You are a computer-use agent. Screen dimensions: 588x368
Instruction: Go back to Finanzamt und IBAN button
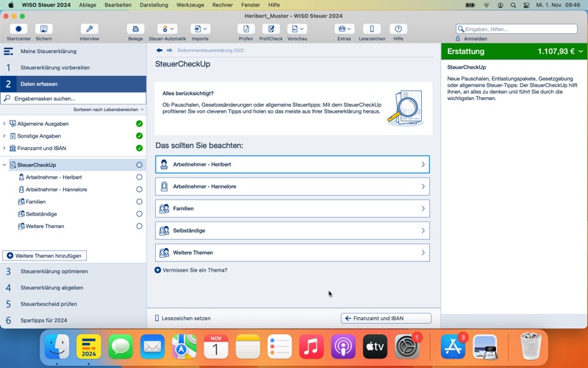[x=386, y=318]
